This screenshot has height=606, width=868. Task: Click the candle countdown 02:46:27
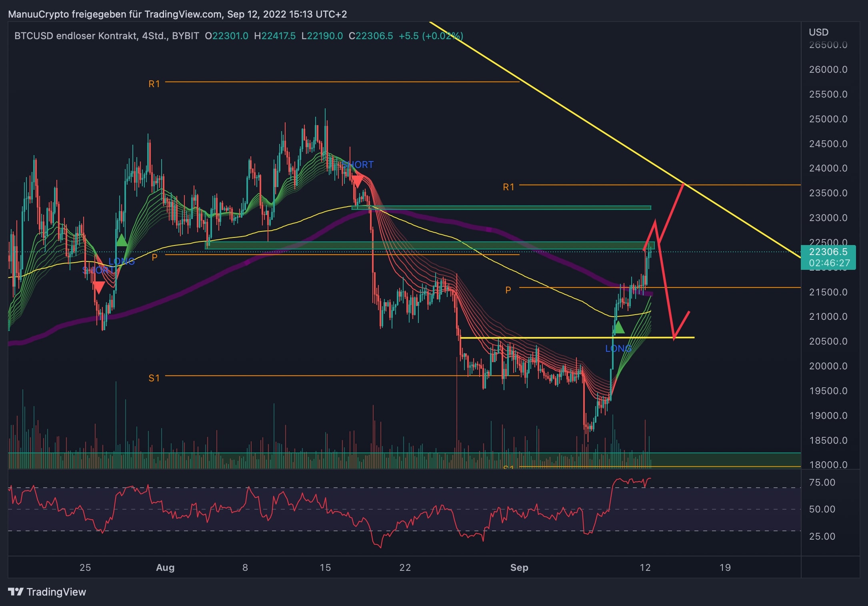(829, 263)
